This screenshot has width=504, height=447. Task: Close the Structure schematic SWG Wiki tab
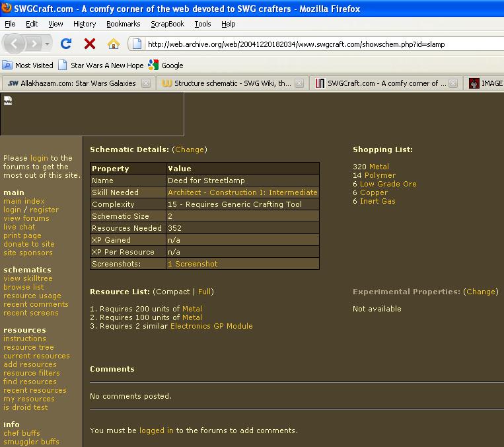pos(299,83)
